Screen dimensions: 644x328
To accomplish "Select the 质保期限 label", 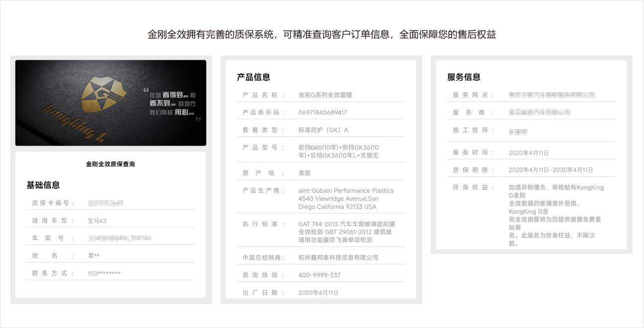I will pos(474,169).
